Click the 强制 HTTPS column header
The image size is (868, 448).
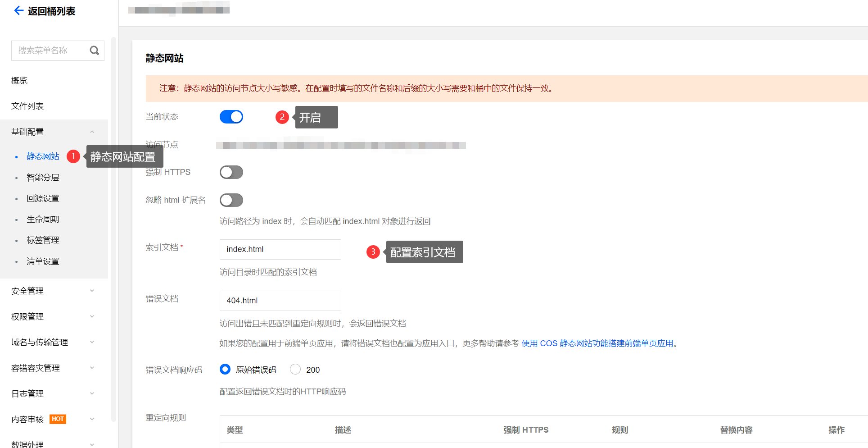pyautogui.click(x=526, y=430)
